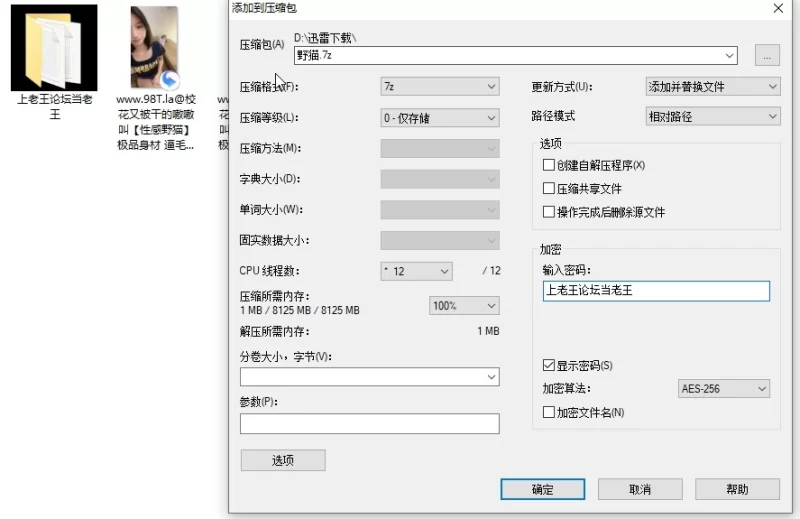Screen dimensions: 800x519
Task: Enable 操作完成后删除源文件 checkbox
Action: 549,211
